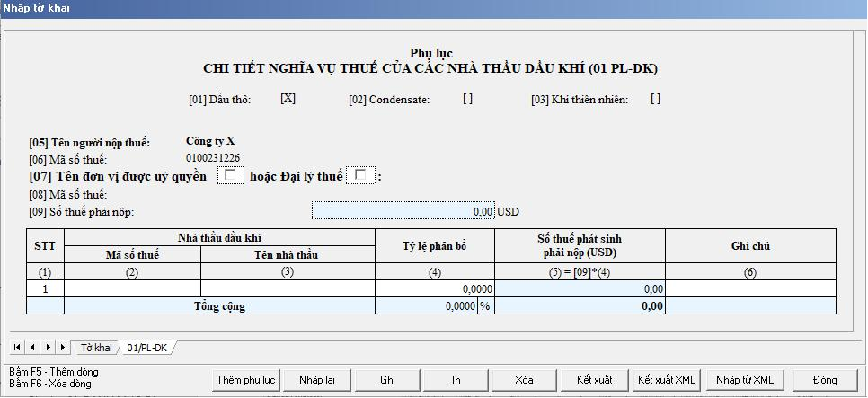This screenshot has height=398, width=868.
Task: Print using the 'In' button
Action: 456,380
